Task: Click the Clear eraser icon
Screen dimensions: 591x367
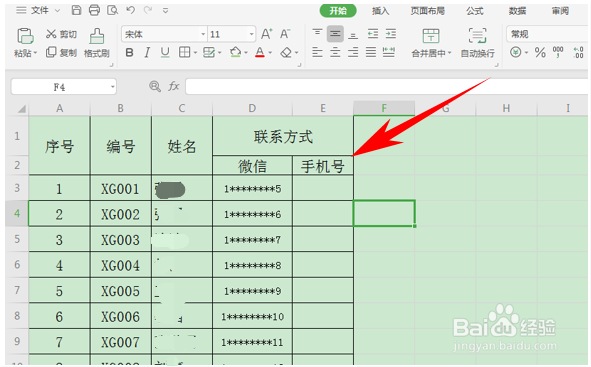Action: click(x=286, y=52)
